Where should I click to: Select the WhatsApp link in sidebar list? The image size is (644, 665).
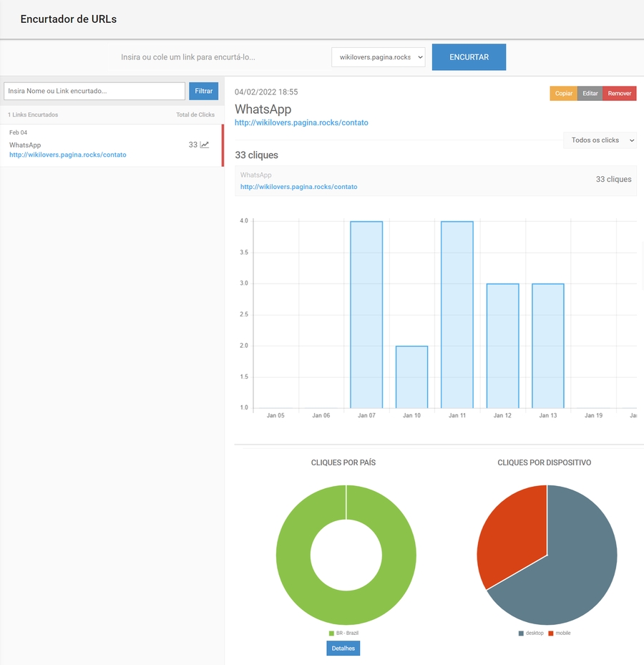[25, 145]
